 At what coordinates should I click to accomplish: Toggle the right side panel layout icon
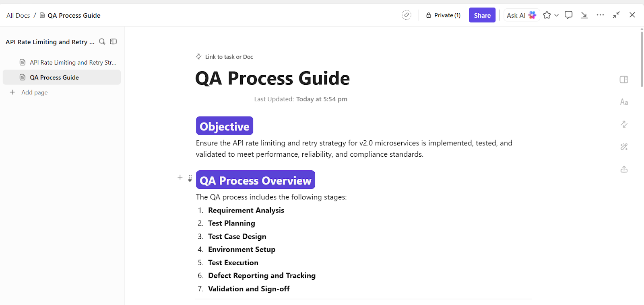[624, 80]
